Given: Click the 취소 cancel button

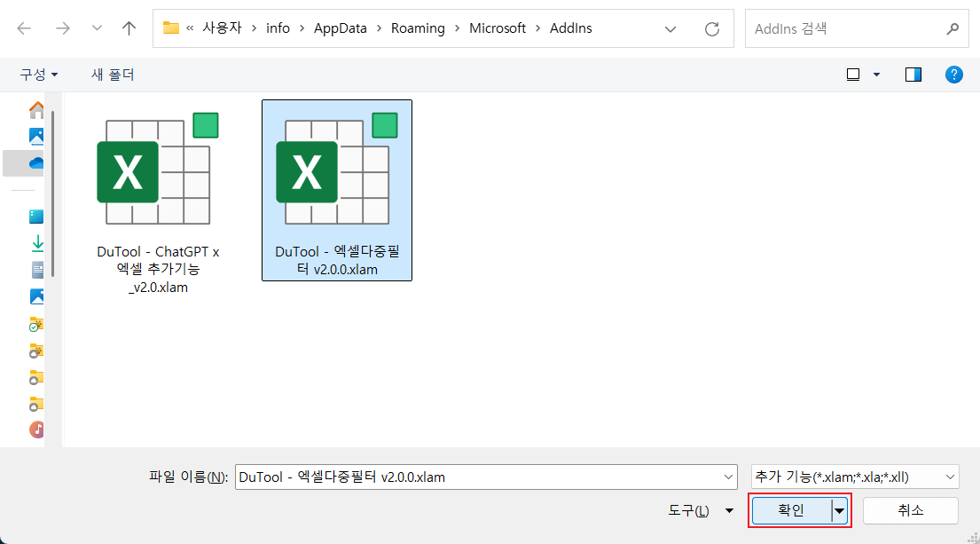Looking at the screenshot, I should [x=911, y=511].
